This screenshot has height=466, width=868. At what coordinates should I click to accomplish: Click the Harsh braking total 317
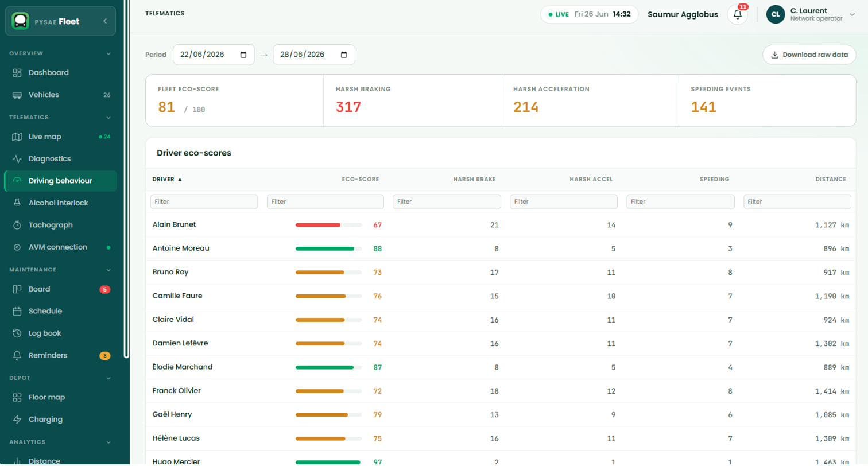coord(348,107)
